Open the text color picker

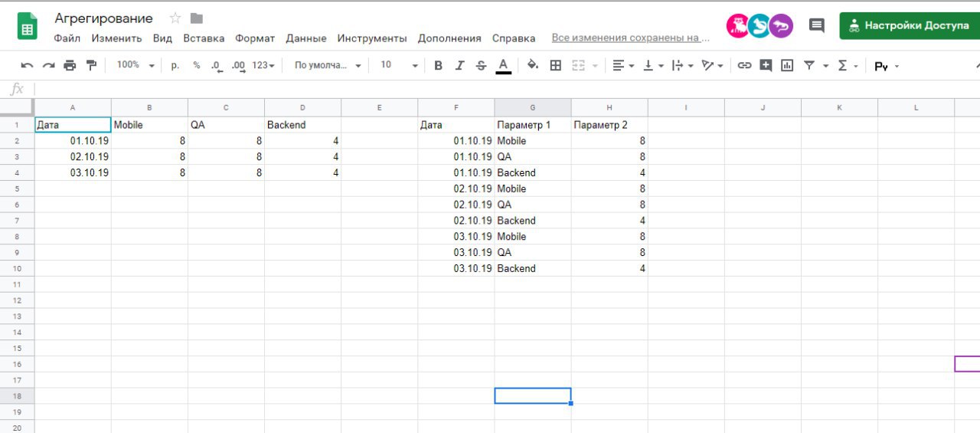pos(503,66)
